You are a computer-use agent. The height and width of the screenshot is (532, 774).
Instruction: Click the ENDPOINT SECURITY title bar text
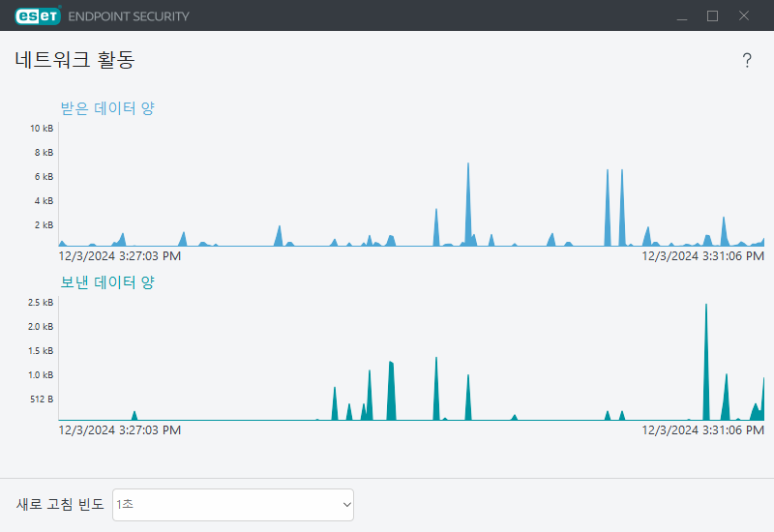click(129, 16)
